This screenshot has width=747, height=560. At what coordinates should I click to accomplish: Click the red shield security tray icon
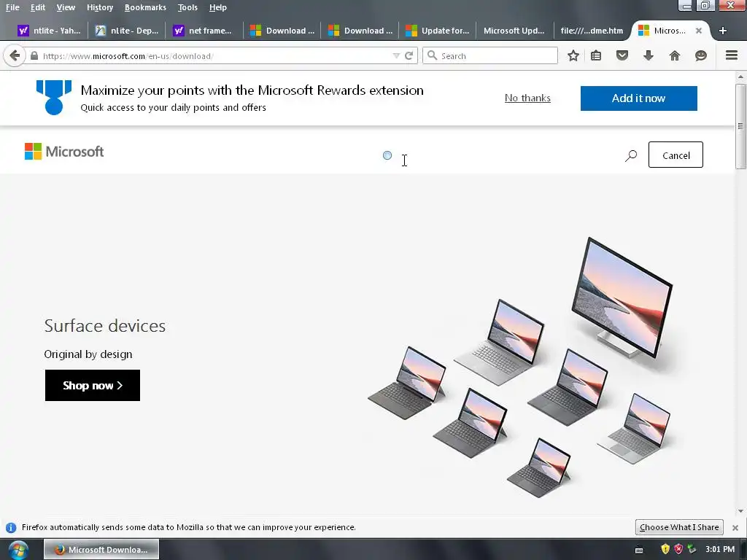point(678,549)
